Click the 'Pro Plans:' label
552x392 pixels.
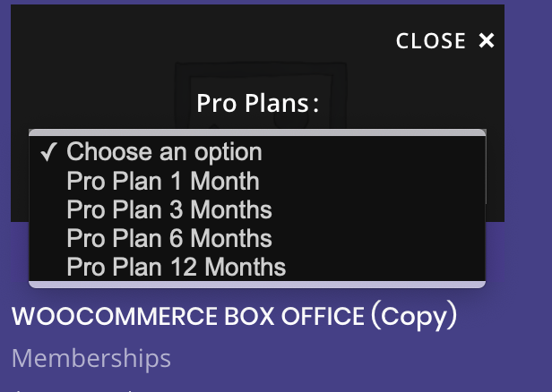258,103
